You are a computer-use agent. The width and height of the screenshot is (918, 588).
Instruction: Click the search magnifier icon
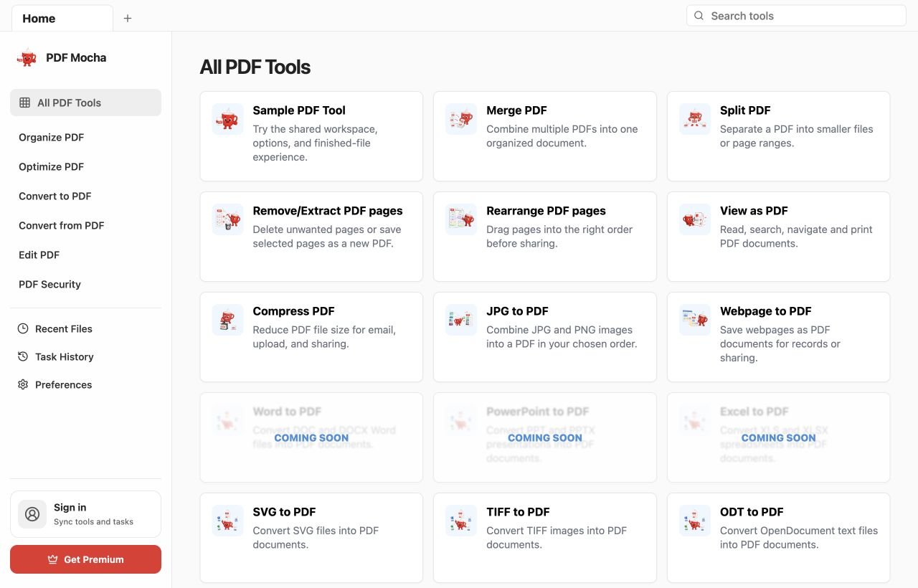pos(699,16)
